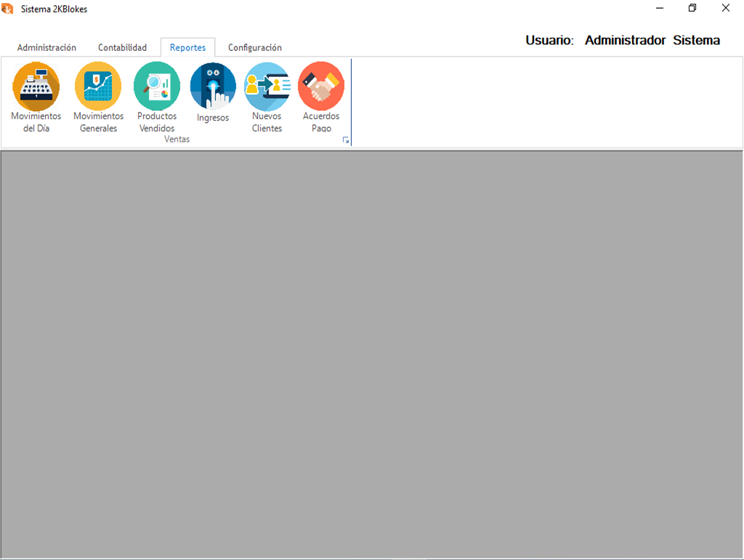Expand the Ventas group dialog launcher

coord(346,140)
